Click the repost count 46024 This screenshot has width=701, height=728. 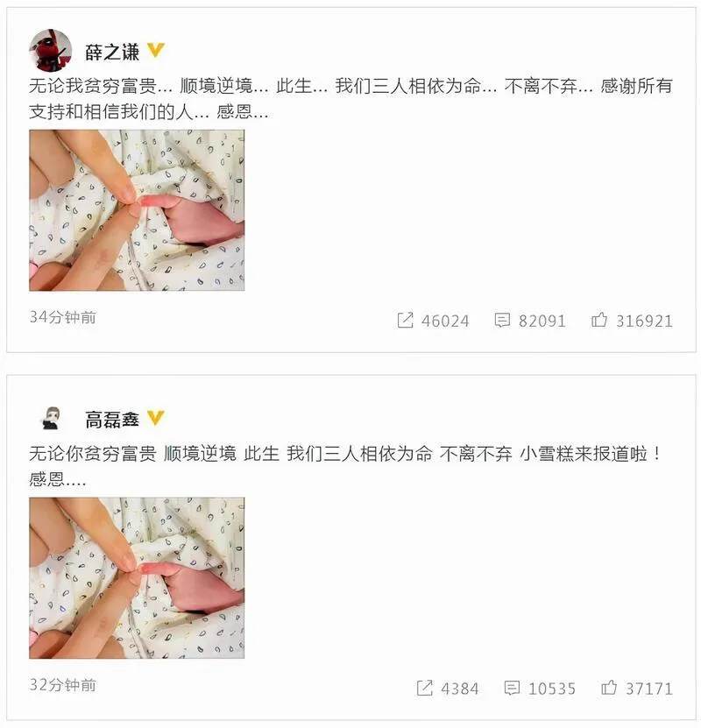click(445, 322)
